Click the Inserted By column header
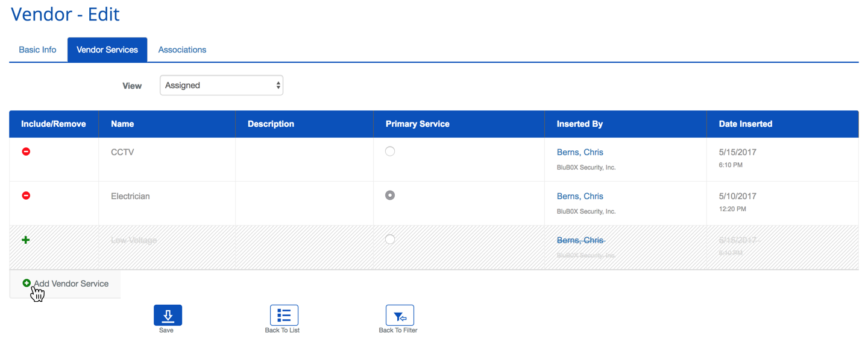868x344 pixels. point(579,124)
